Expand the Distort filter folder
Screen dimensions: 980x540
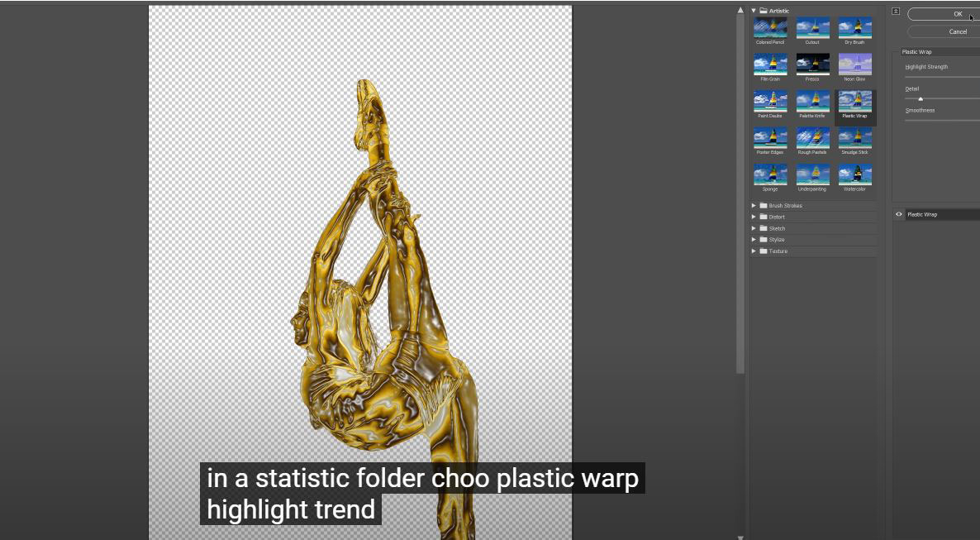click(754, 217)
